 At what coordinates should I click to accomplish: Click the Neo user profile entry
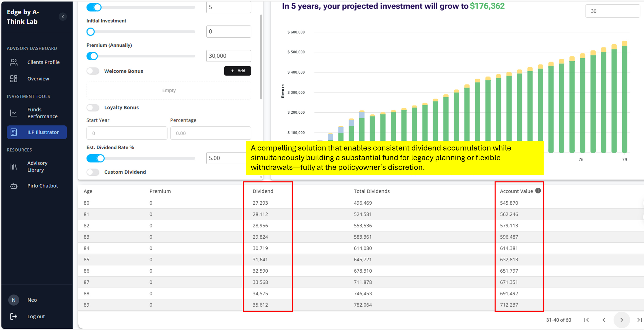32,300
